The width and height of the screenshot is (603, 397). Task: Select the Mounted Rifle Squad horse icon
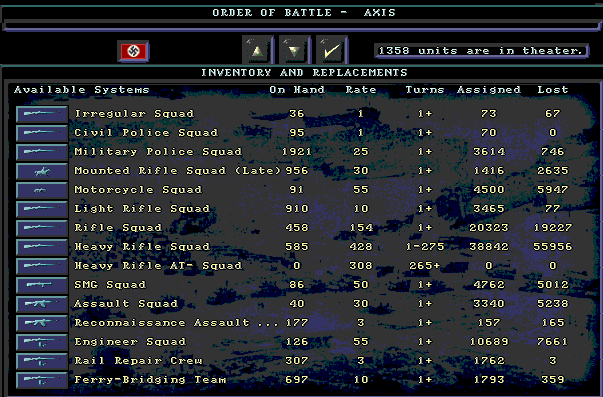coord(42,171)
